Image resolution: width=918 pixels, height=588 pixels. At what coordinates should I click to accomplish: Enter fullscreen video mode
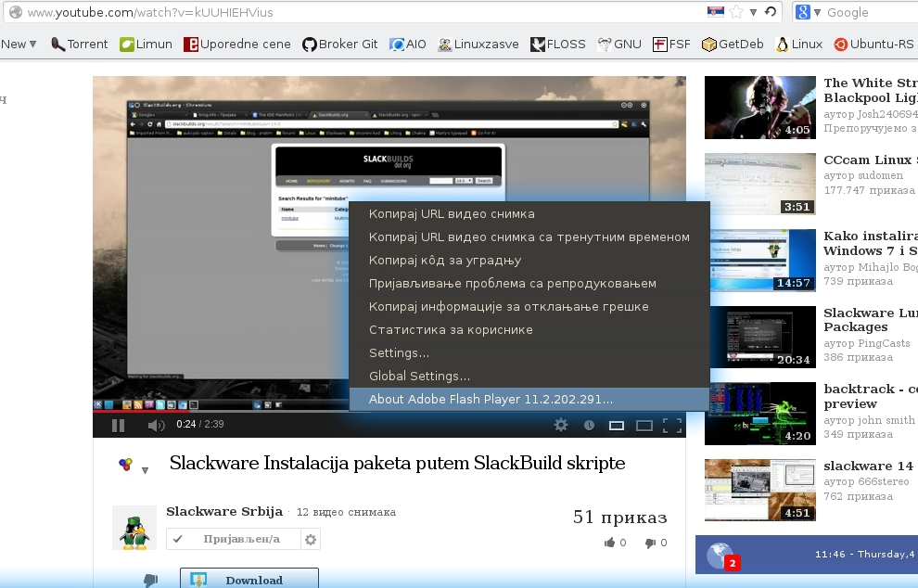tap(672, 426)
